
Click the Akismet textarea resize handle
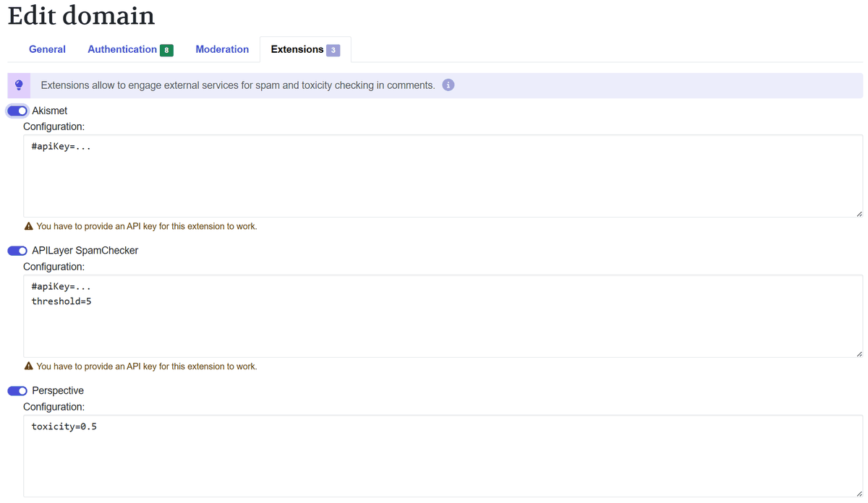click(x=858, y=213)
